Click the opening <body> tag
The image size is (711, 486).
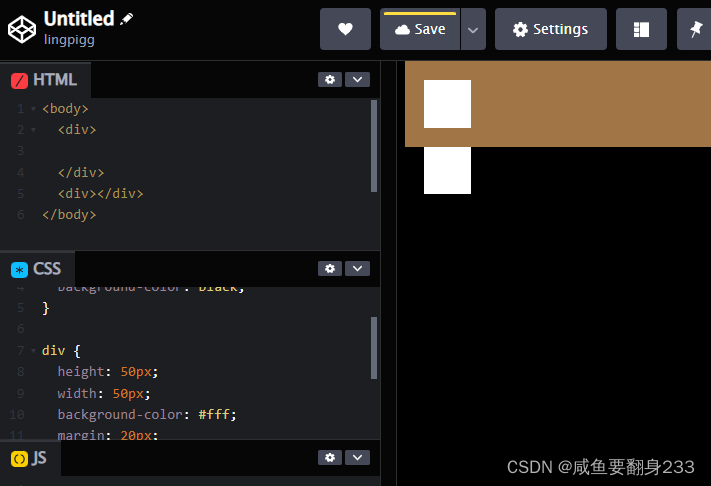pos(65,109)
